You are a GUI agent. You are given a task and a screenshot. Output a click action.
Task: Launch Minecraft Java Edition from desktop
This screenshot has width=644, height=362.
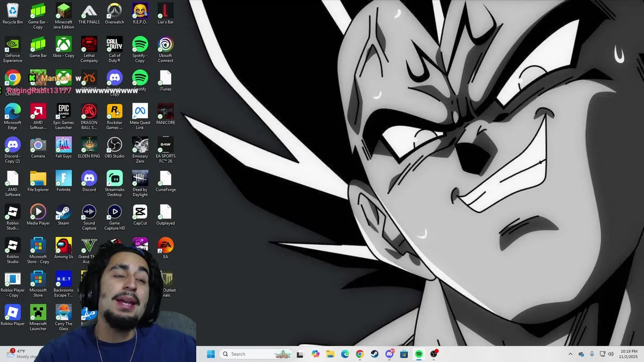coord(63,16)
